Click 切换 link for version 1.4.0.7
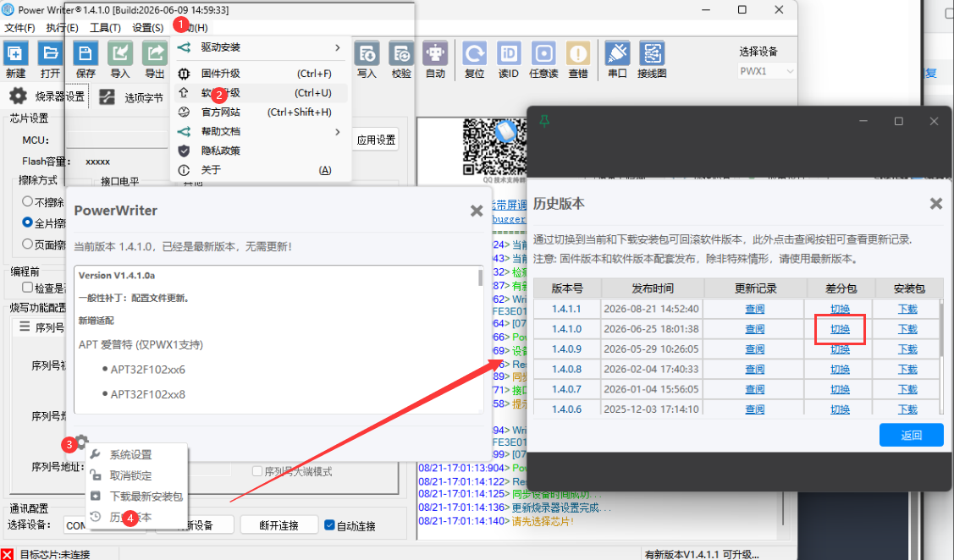 tap(840, 389)
